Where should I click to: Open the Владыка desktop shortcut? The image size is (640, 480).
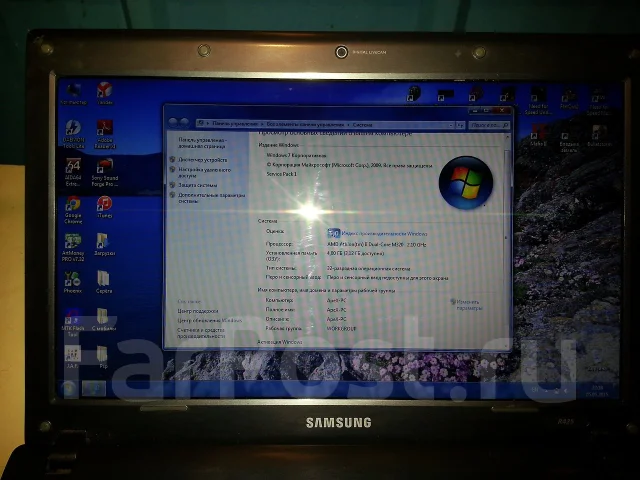569,141
